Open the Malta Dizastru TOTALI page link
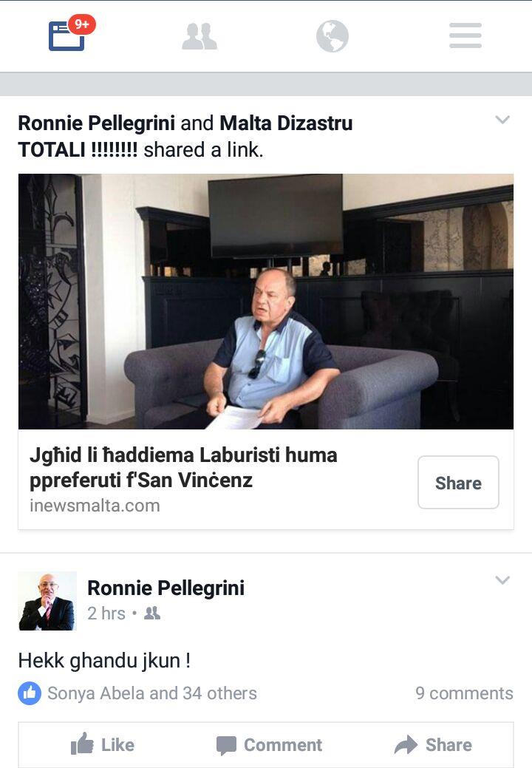 (x=185, y=136)
